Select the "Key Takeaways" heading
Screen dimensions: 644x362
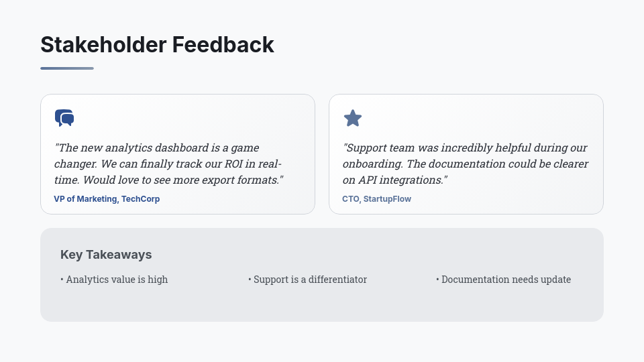pyautogui.click(x=106, y=255)
